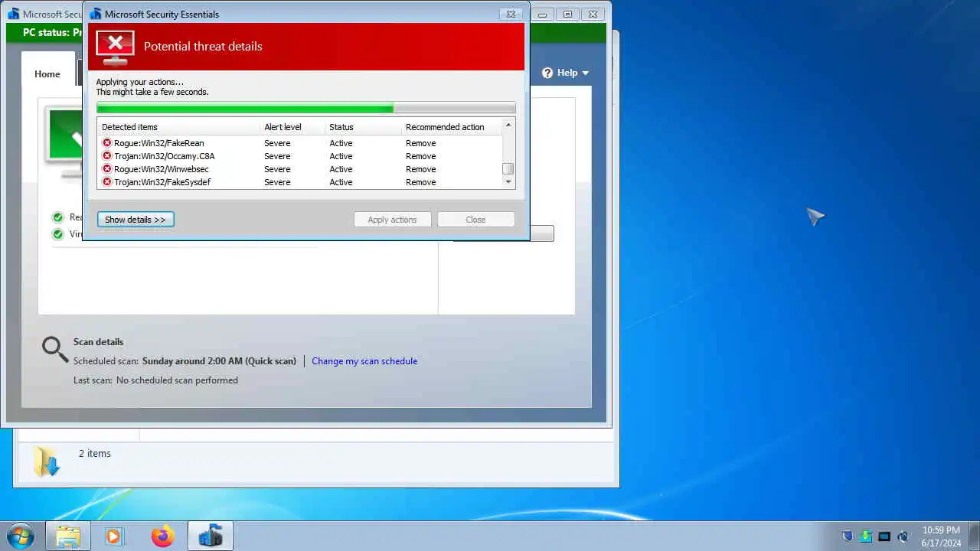Select the Trojan:Win32/FakeSysdef row name

[162, 182]
